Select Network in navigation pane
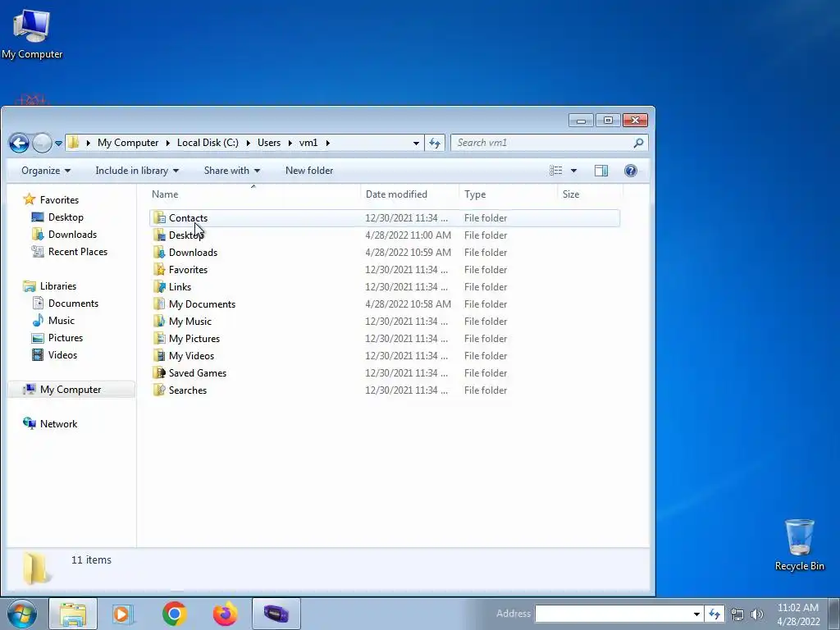840x630 pixels. pyautogui.click(x=50, y=424)
